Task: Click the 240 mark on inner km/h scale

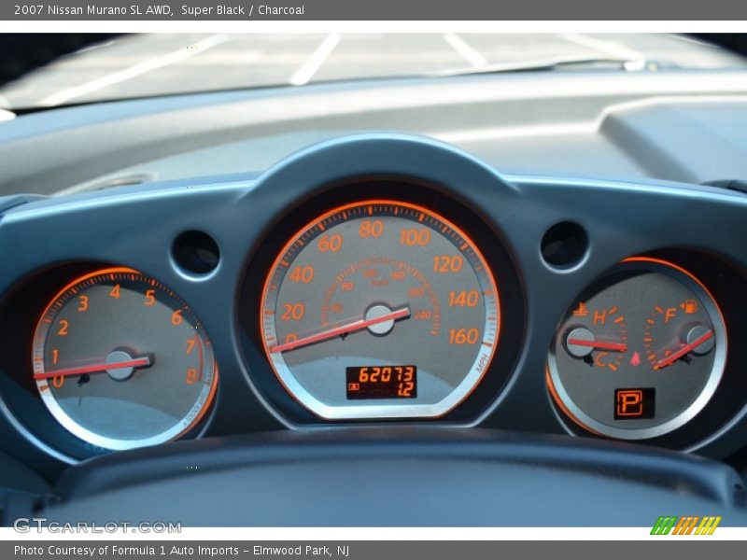Action: [423, 315]
